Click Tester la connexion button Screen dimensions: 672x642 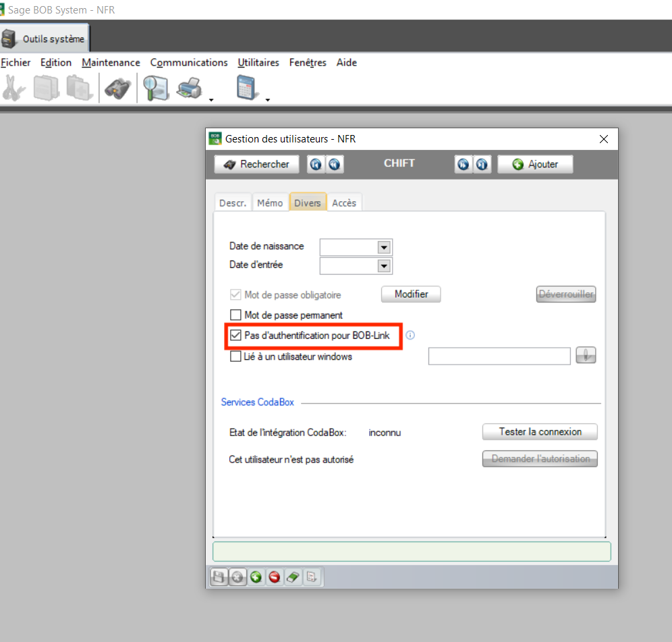540,432
